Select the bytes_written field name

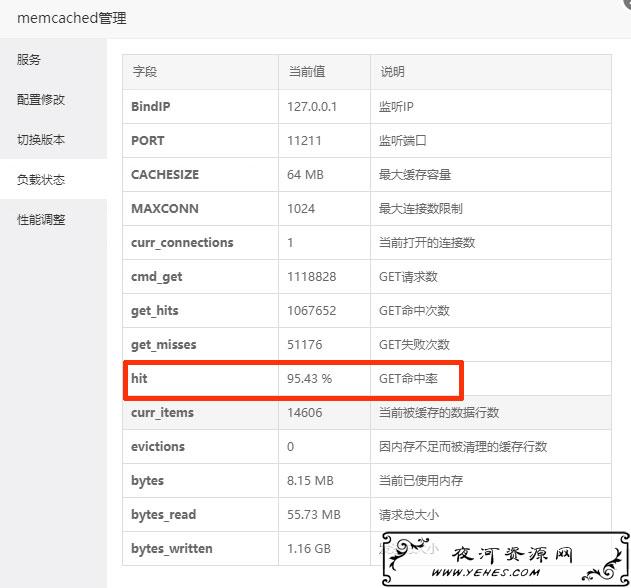click(172, 549)
